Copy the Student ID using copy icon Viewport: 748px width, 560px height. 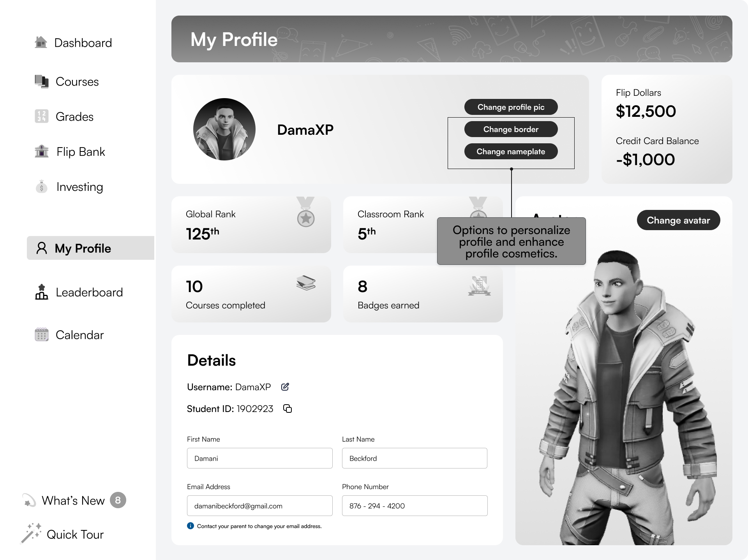tap(288, 409)
